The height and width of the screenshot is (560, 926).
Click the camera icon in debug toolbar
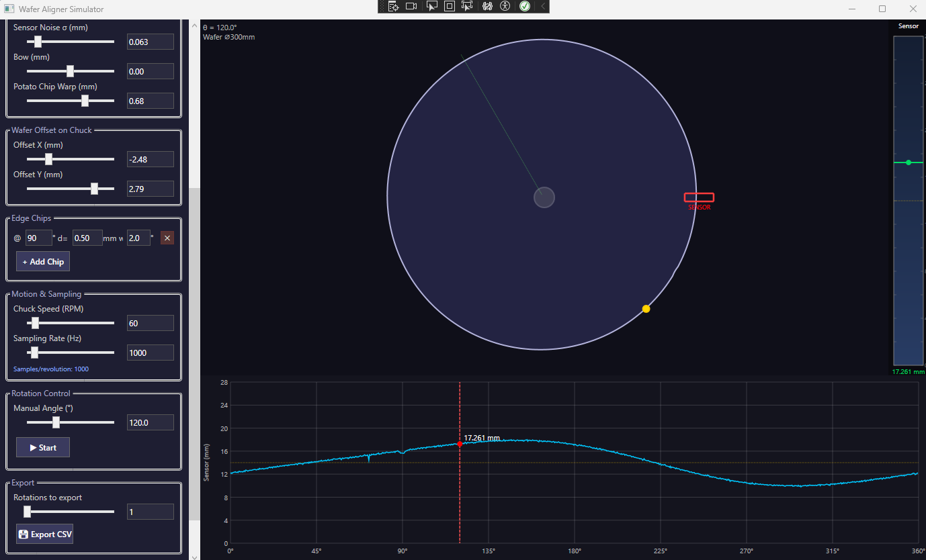pyautogui.click(x=411, y=6)
